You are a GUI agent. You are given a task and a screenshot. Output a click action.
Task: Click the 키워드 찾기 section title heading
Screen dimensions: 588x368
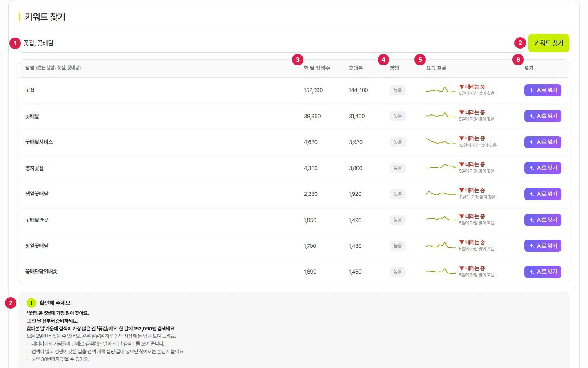45,17
